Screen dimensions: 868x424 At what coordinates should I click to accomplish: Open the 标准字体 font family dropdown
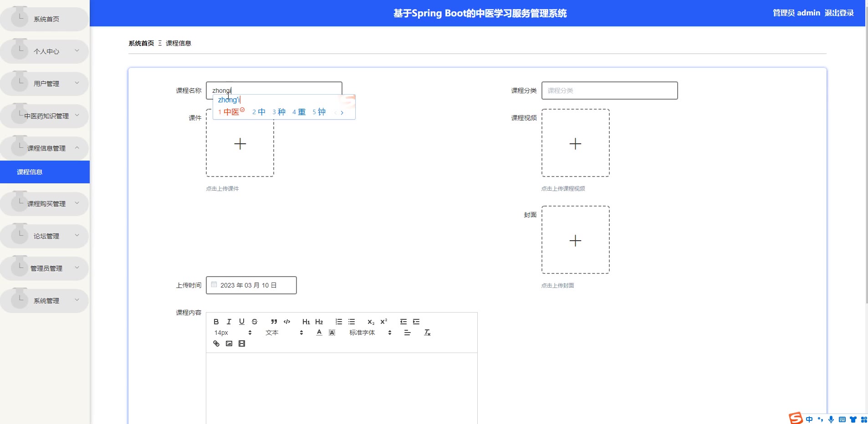(370, 333)
